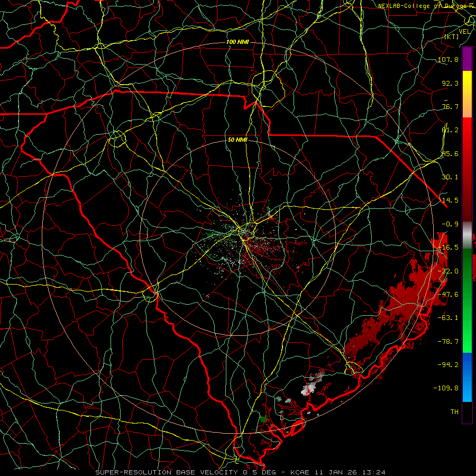Image resolution: width=476 pixels, height=476 pixels.
Task: Select the purple segment of the color bar
Action: point(467,59)
